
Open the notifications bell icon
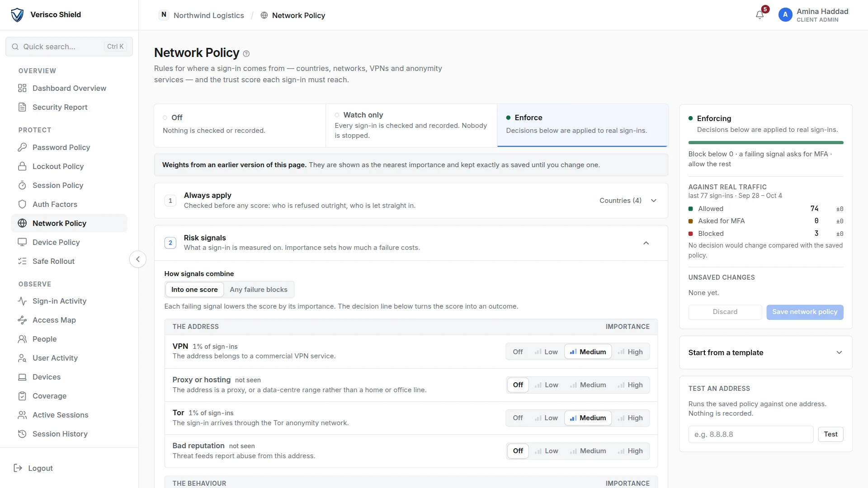(759, 15)
